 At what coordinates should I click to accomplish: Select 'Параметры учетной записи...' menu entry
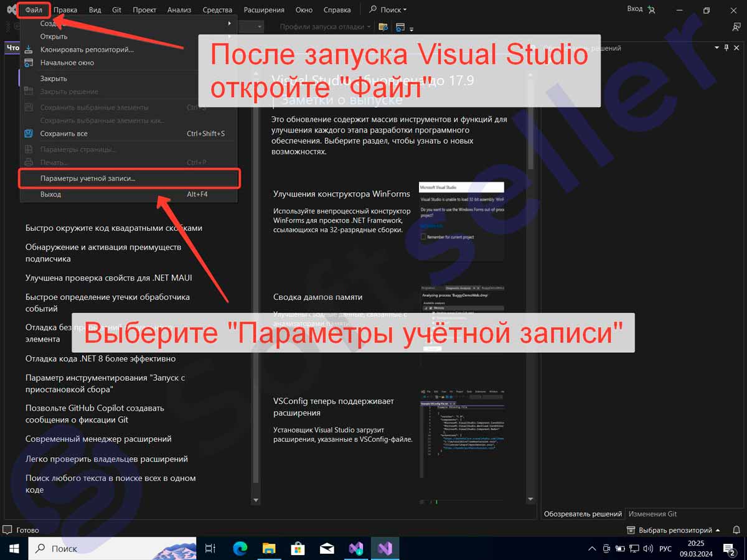[x=88, y=179]
